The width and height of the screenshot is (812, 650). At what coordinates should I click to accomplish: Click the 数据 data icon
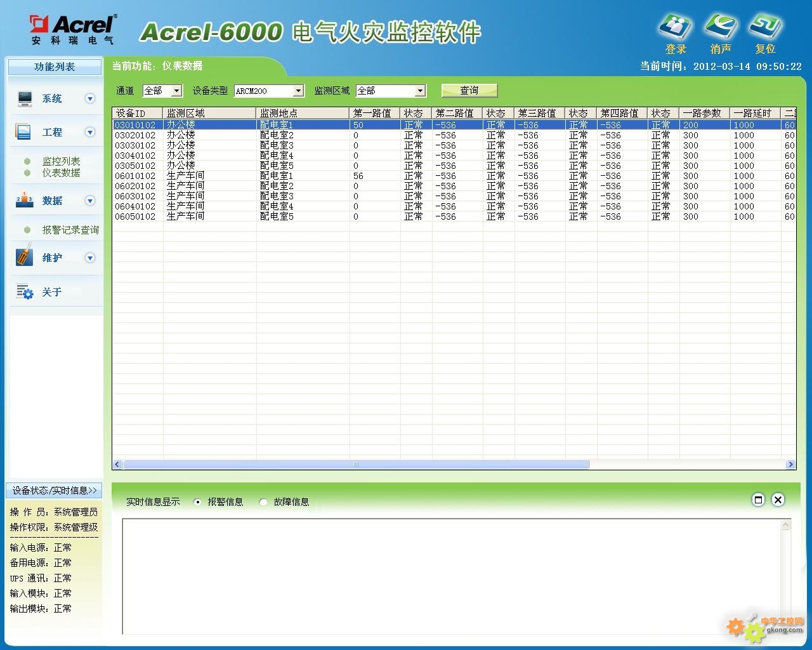tap(24, 200)
